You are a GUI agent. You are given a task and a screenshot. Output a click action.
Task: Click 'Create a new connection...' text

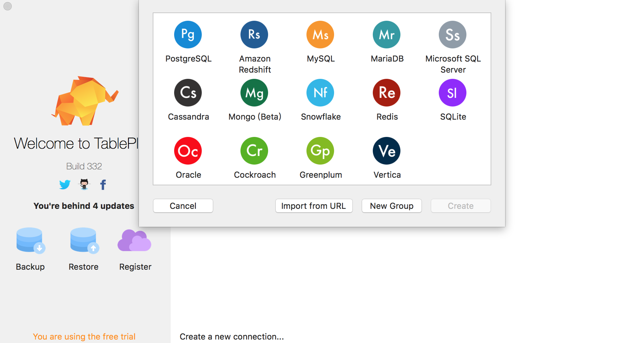coord(232,336)
